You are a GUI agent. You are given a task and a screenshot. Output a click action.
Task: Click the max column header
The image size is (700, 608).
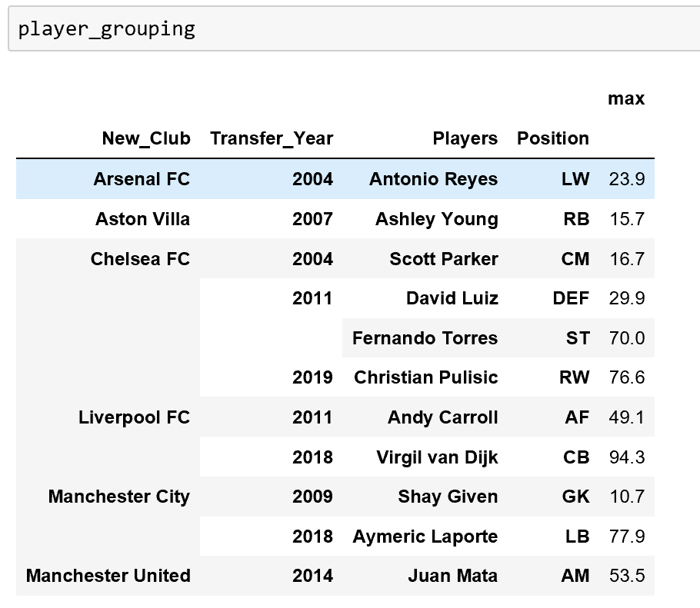click(x=626, y=99)
